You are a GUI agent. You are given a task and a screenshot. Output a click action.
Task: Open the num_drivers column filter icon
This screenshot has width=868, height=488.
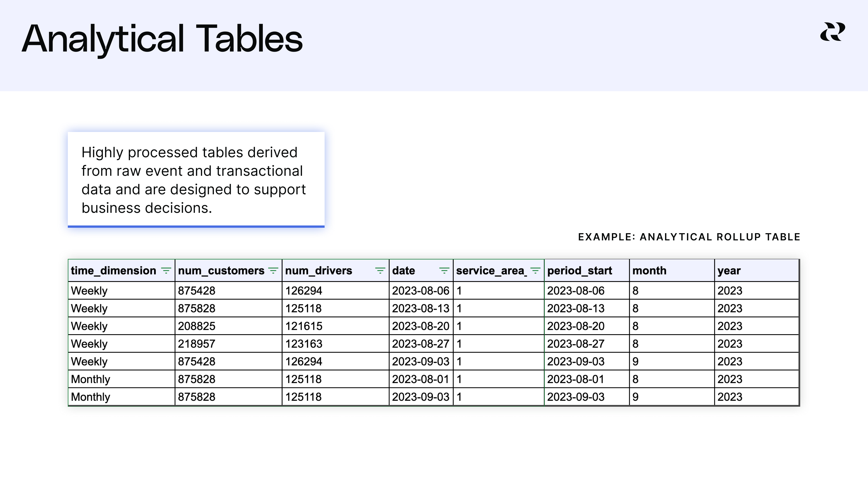pyautogui.click(x=380, y=270)
